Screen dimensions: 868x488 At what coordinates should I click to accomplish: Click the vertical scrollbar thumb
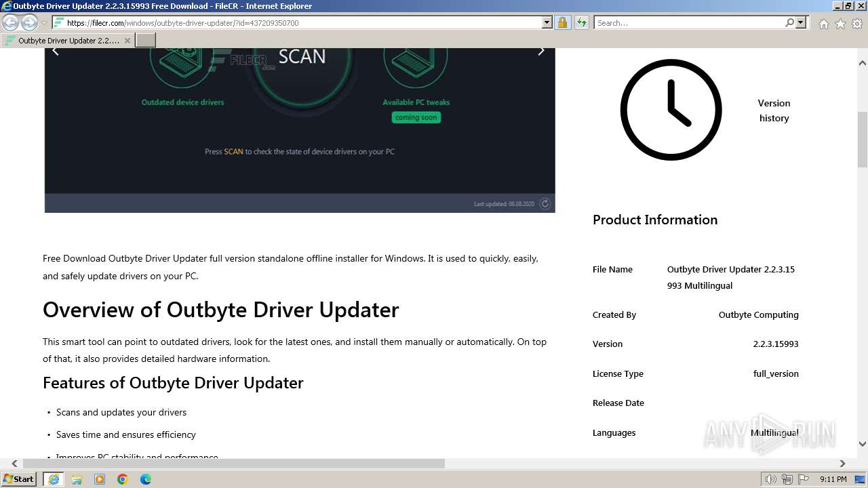pos(863,140)
